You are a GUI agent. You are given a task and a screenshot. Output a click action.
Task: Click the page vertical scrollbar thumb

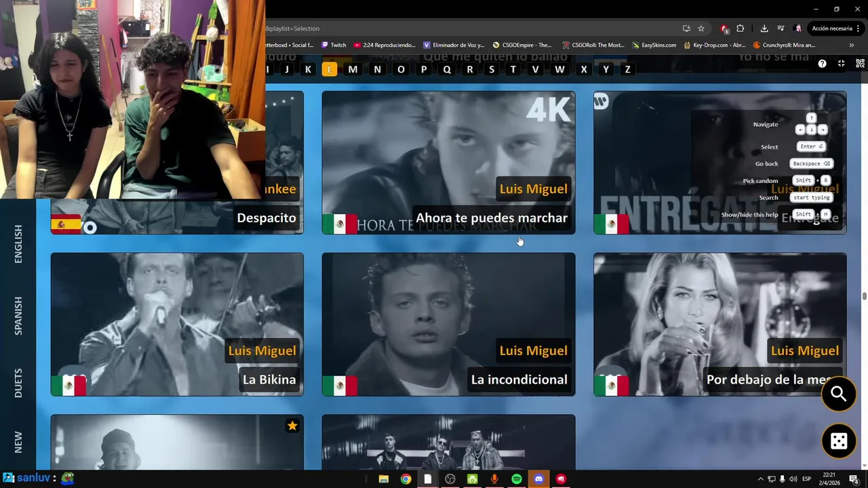point(864,297)
